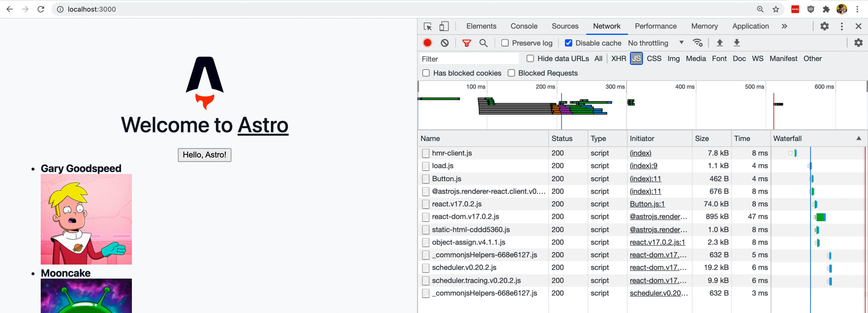Open (index):9 initiator link
Screen dimensions: 868x313
[x=643, y=166]
